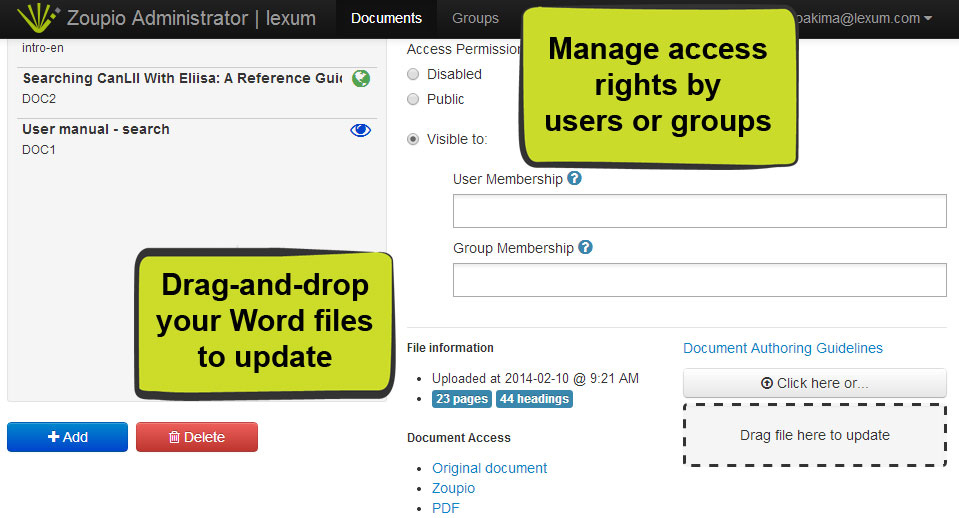Viewport: 959px width, 518px height.
Task: Open the Documents tab
Action: 386,18
